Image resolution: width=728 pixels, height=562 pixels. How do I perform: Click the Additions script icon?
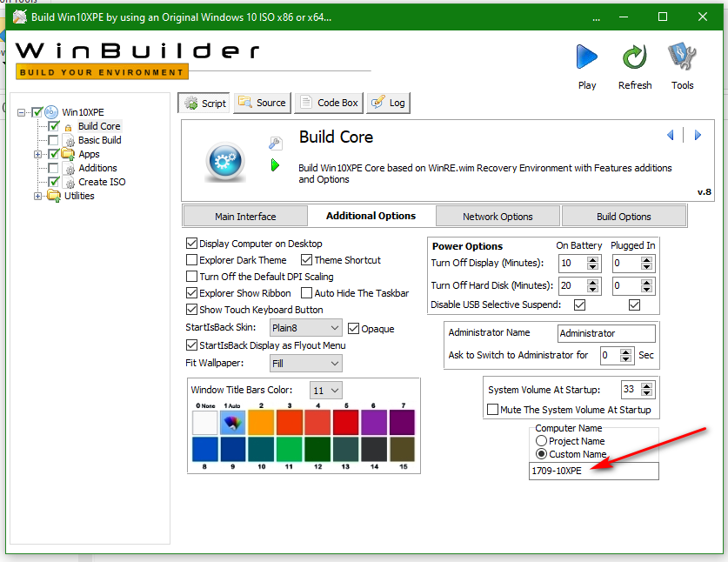[x=70, y=169]
